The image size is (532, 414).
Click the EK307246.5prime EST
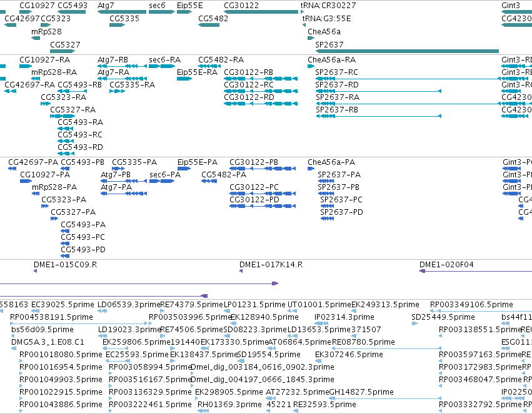click(x=318, y=361)
